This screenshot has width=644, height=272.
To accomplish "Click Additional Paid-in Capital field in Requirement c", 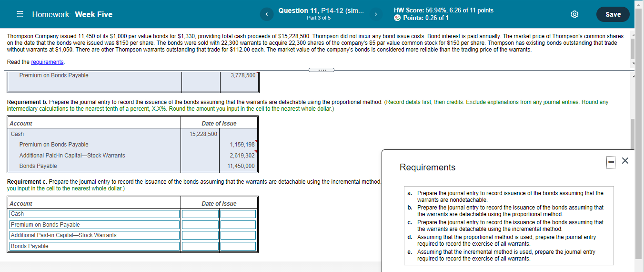I will (x=95, y=235).
